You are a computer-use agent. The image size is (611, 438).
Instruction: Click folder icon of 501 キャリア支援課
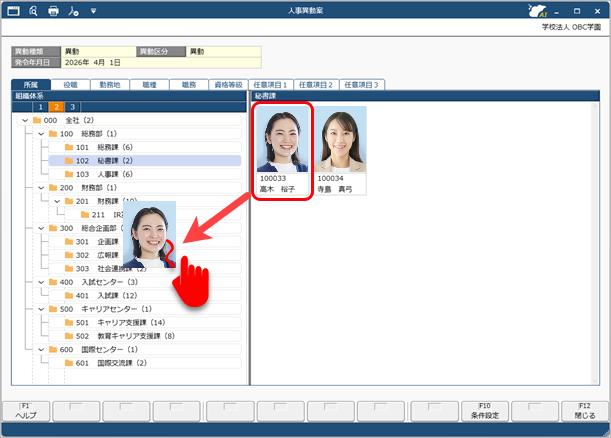(x=69, y=323)
